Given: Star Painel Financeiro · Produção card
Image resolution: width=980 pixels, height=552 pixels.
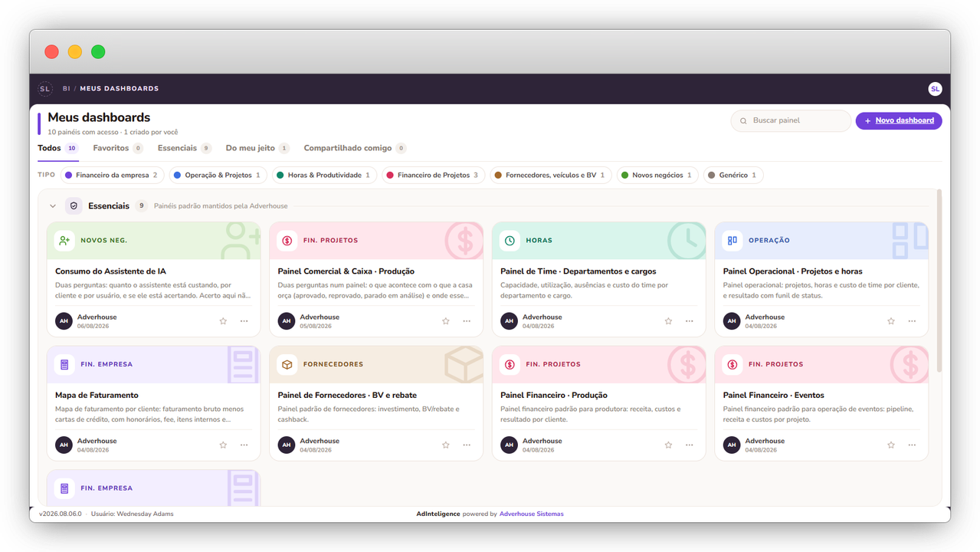Looking at the screenshot, I should (x=668, y=445).
